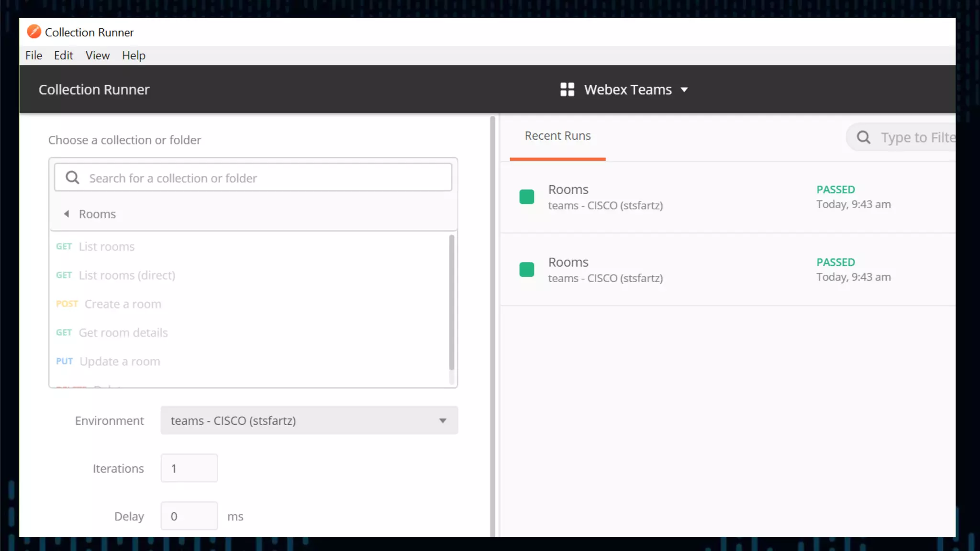Click the Iterations number field
This screenshot has width=980, height=551.
click(x=189, y=468)
